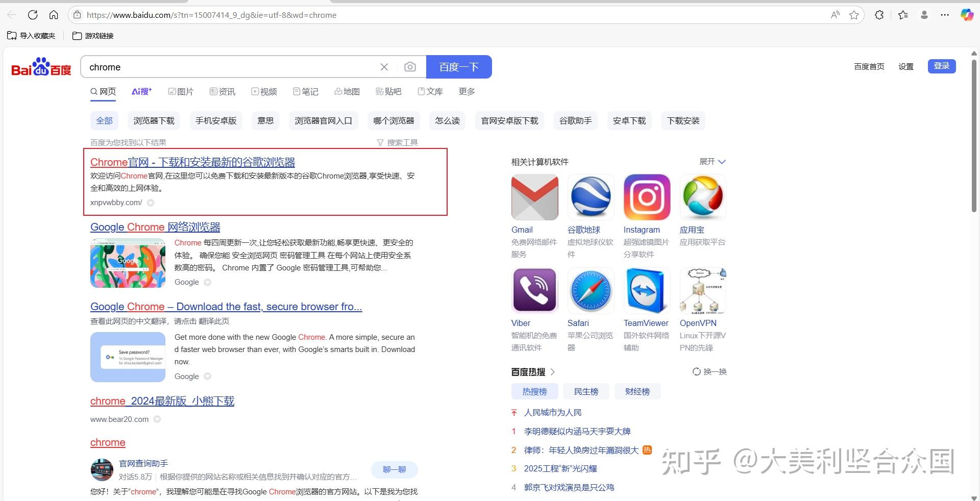Viewport: 980px width, 501px height.
Task: Select the 财经榜 tab
Action: [x=638, y=391]
